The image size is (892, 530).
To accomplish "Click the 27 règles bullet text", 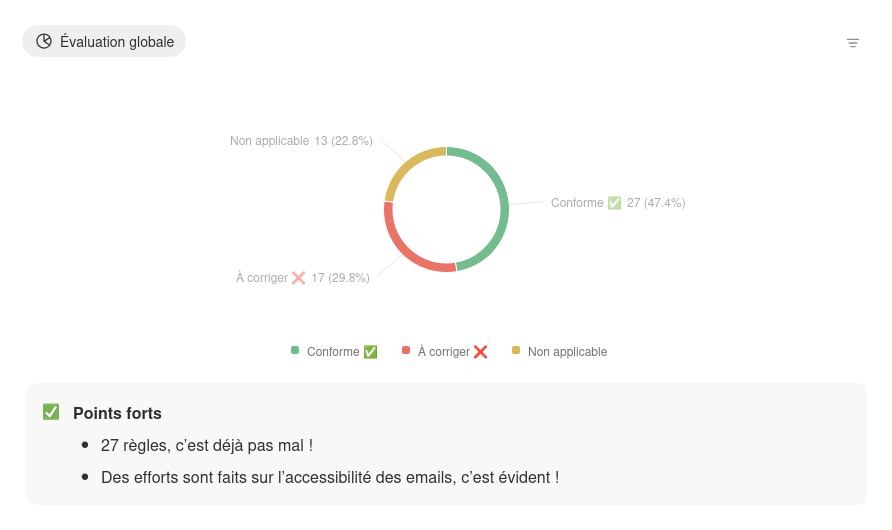I will (x=207, y=445).
